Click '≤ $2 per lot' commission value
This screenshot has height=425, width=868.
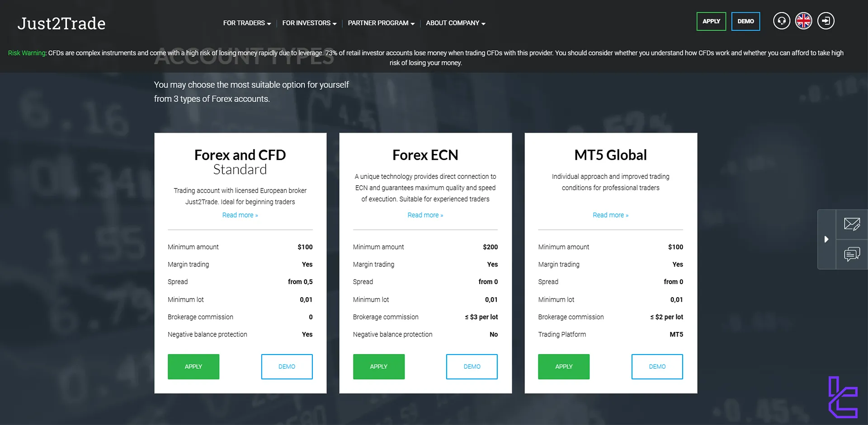pos(666,317)
